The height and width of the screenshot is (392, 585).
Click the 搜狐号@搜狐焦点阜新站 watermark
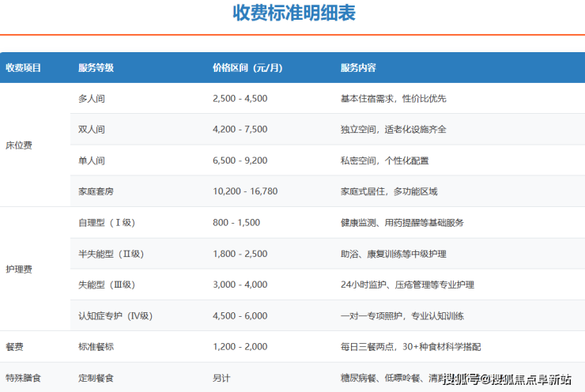(506, 379)
